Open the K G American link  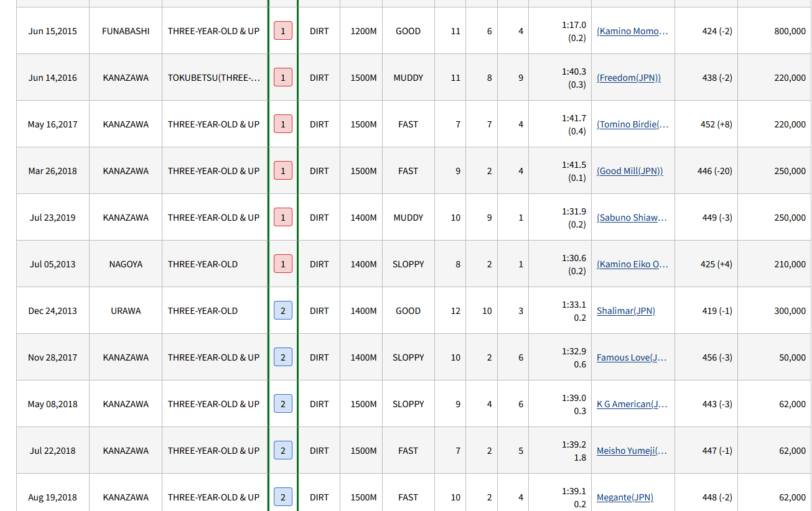coord(632,404)
